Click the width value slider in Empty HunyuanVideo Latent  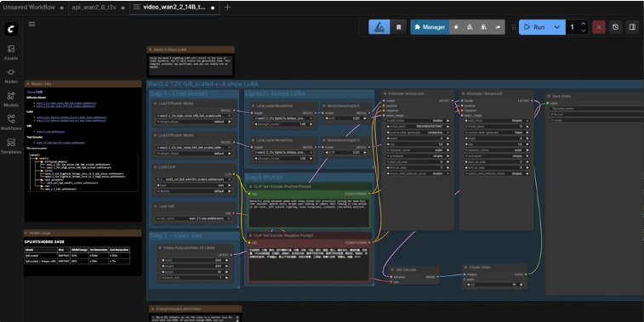[194, 260]
